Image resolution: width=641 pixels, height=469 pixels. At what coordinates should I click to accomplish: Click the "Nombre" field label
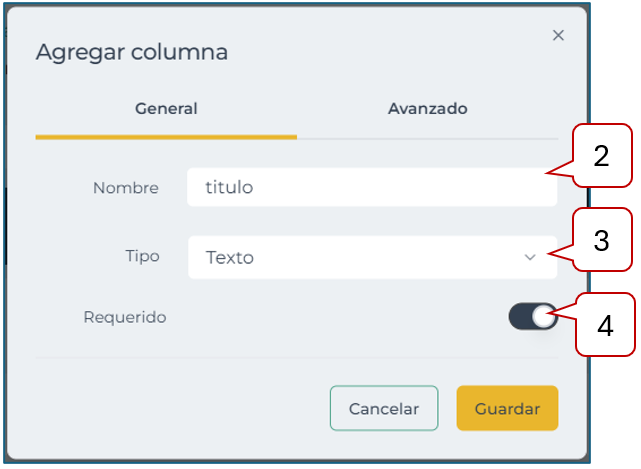pyautogui.click(x=126, y=188)
